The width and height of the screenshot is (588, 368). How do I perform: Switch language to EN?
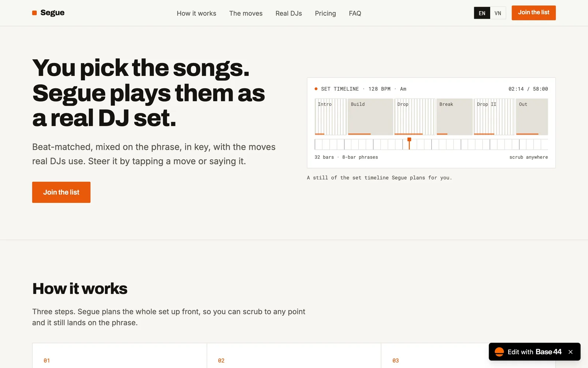tap(482, 13)
